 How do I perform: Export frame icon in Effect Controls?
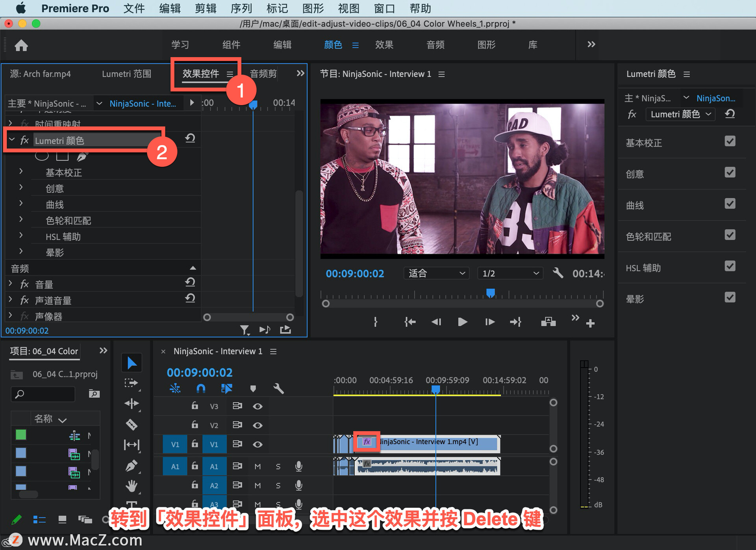285,329
